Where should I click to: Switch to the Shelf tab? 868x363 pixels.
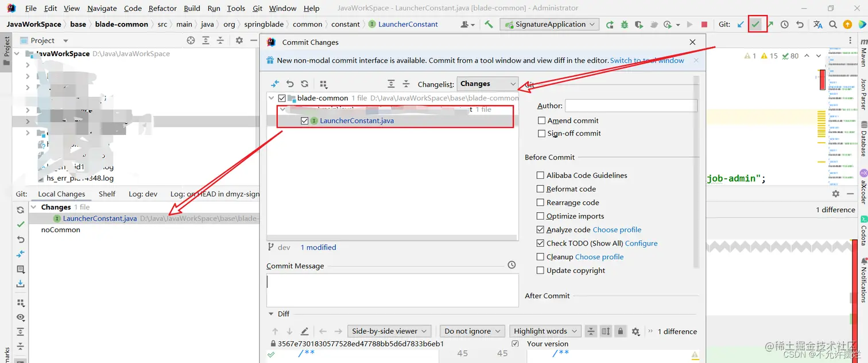click(x=107, y=194)
